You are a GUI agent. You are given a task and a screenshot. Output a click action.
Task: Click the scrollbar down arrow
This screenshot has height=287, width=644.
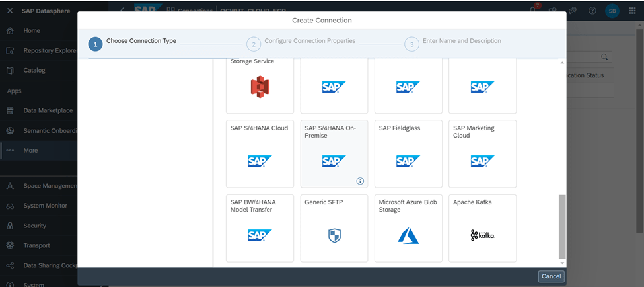click(x=562, y=263)
